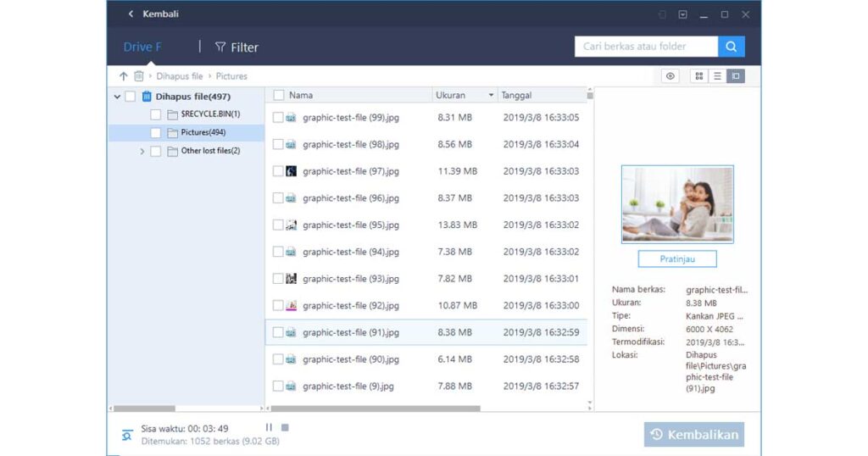Open the Ukuran column sort dropdown arrow
868x456 pixels.
click(491, 96)
